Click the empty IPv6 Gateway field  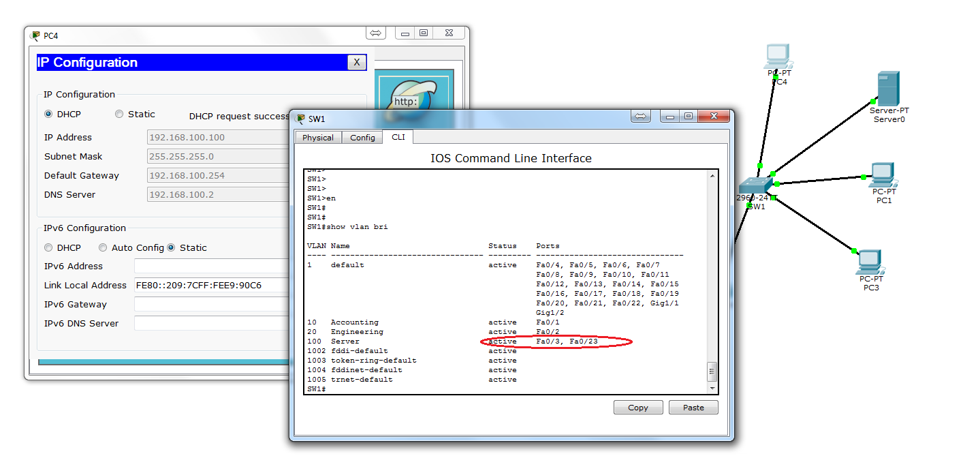[211, 304]
